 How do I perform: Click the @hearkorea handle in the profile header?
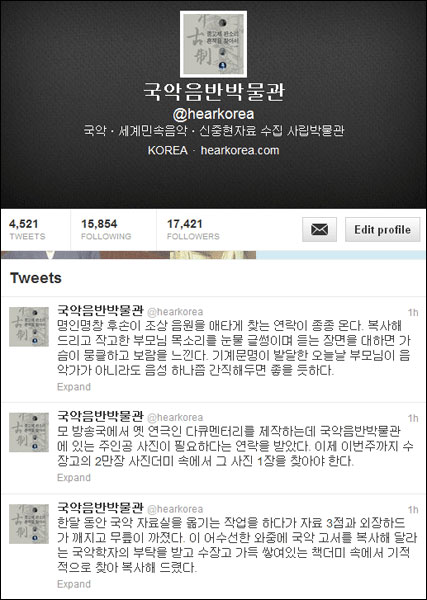click(214, 114)
